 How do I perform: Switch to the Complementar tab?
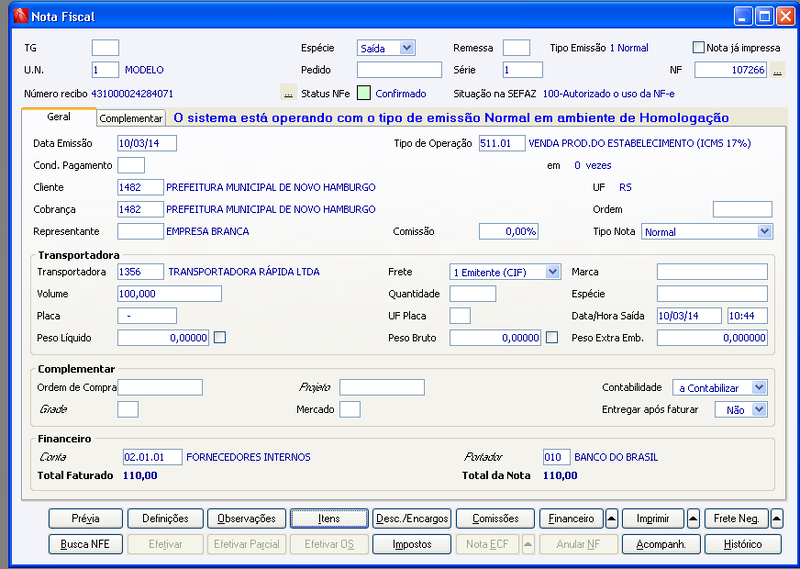131,118
